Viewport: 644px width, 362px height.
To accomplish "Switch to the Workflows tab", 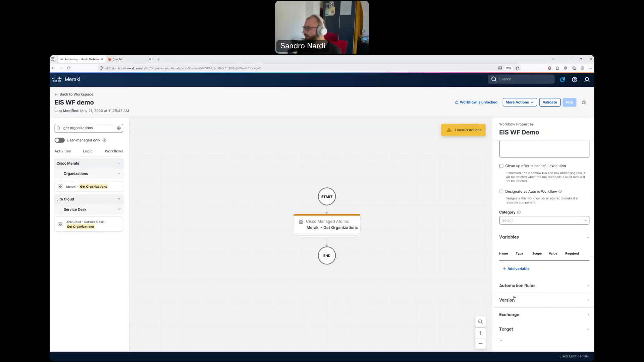I will [114, 151].
